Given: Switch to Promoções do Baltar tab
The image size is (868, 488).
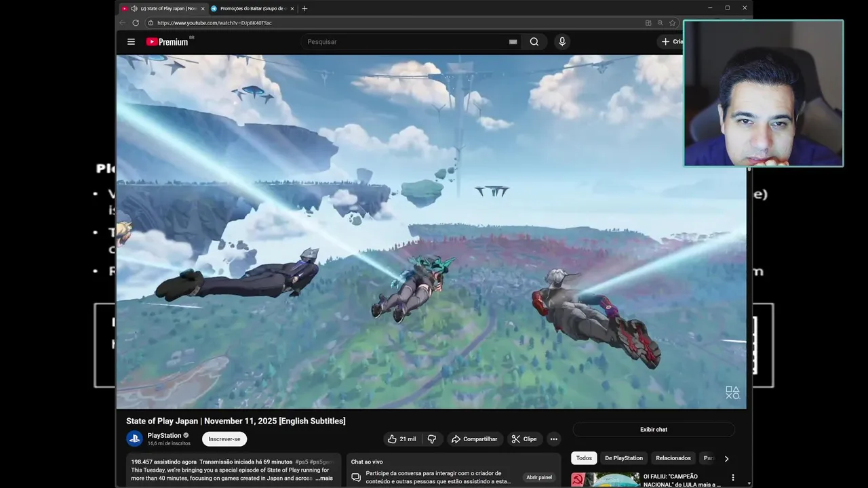Looking at the screenshot, I should click(252, 8).
